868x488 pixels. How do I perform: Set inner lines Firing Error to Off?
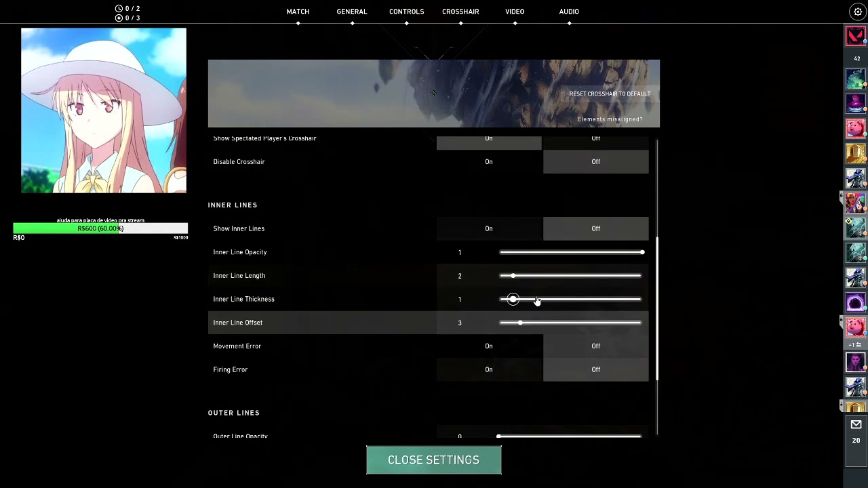coord(596,369)
